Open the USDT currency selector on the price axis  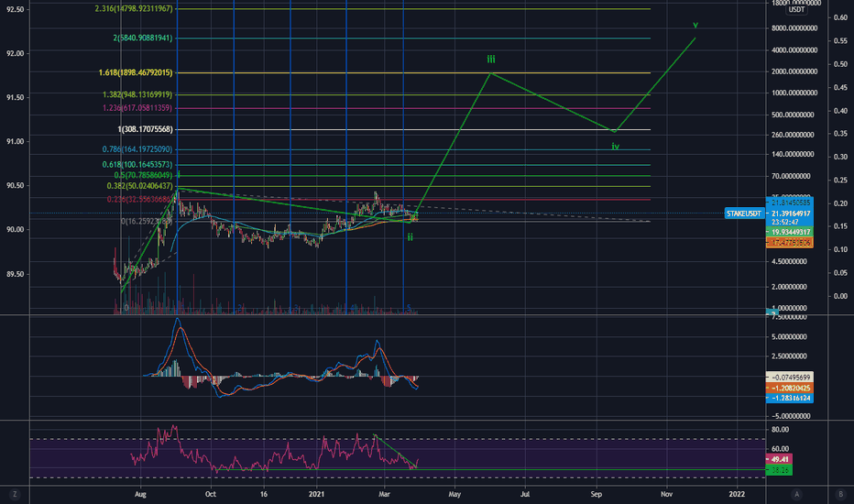(797, 10)
